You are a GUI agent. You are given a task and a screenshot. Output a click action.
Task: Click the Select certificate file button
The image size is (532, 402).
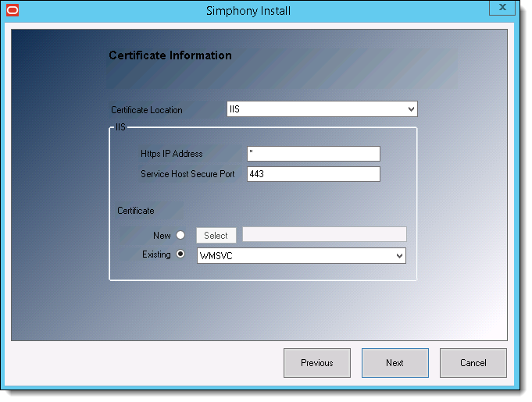[216, 235]
